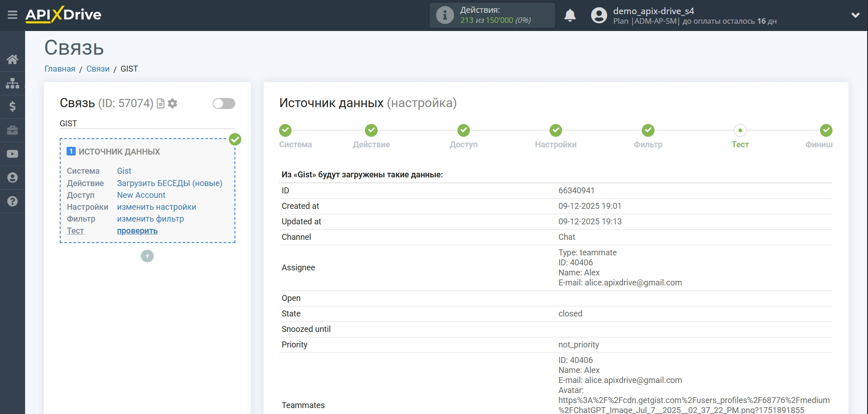Click the help question-mark icon in the sidebar
Viewport: 868px width, 414px height.
tap(12, 201)
